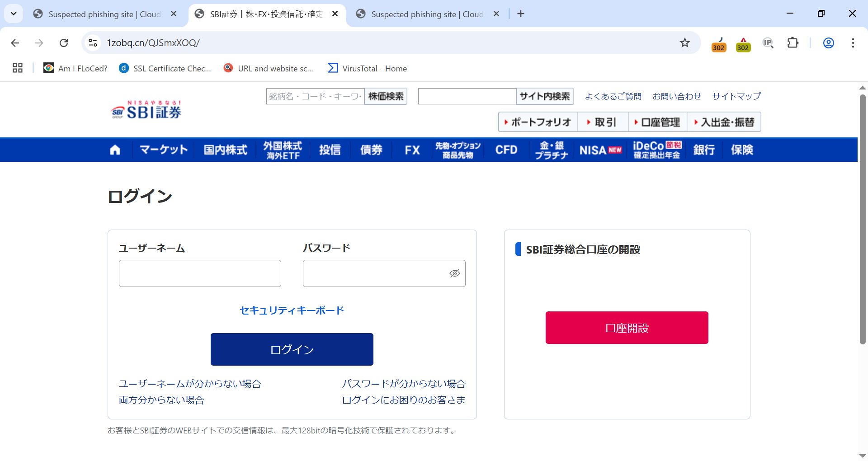Open 入出金·振替 menu item
This screenshot has height=461, width=868.
(724, 122)
